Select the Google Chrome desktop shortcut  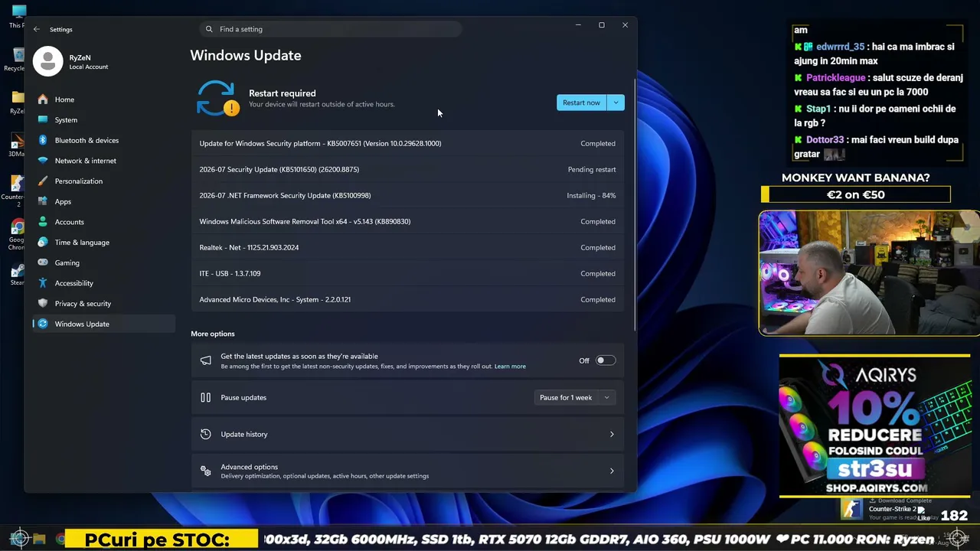pyautogui.click(x=17, y=233)
